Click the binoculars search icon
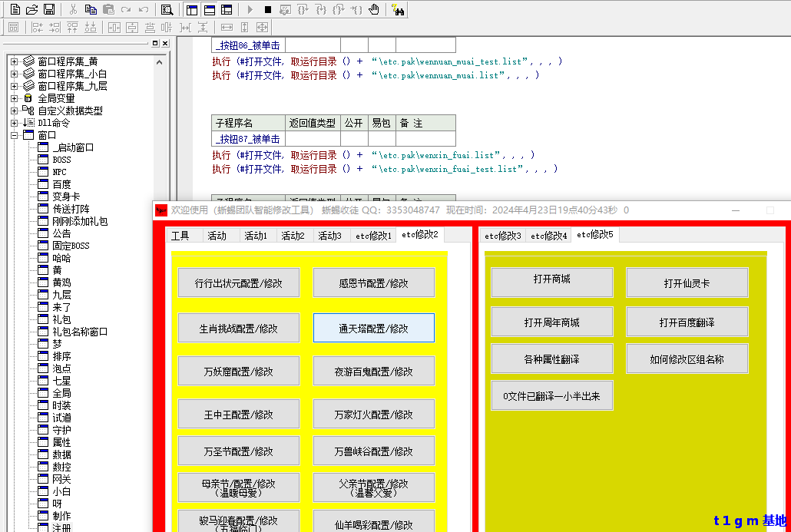Image resolution: width=791 pixels, height=532 pixels. 398,10
